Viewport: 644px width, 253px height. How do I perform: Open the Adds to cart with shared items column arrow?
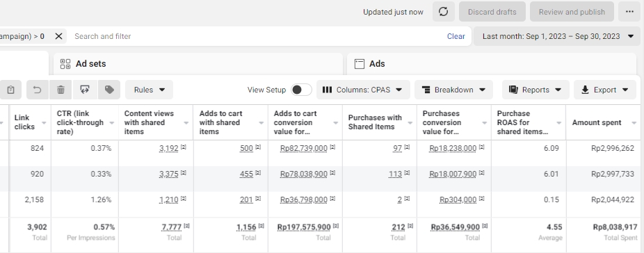[x=261, y=123]
